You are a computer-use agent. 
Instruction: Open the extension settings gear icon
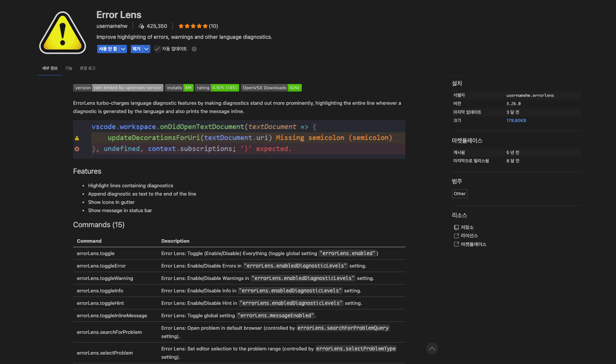click(x=194, y=49)
